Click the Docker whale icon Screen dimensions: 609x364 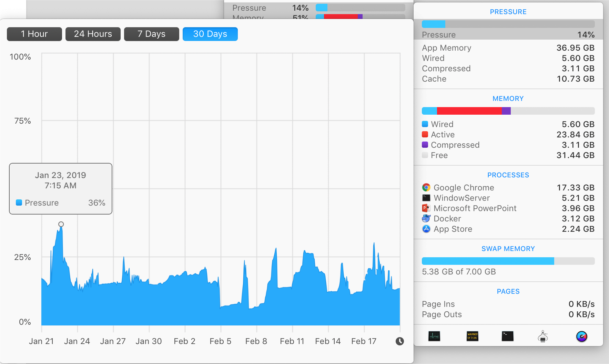(x=426, y=219)
